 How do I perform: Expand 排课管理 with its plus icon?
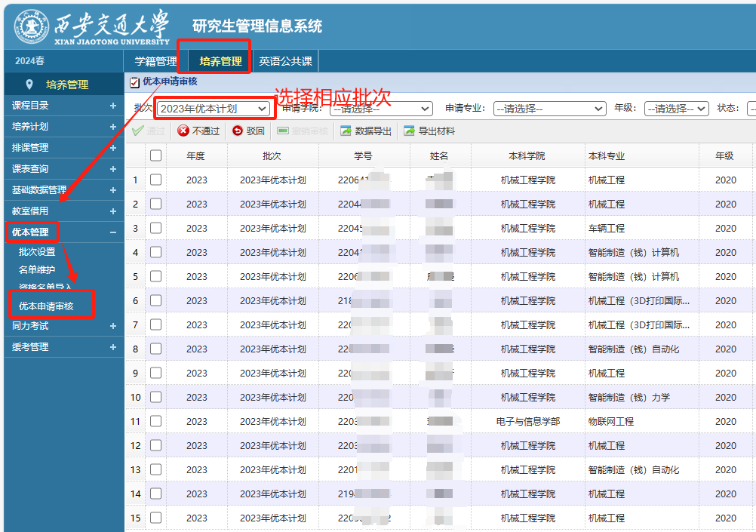coord(113,148)
